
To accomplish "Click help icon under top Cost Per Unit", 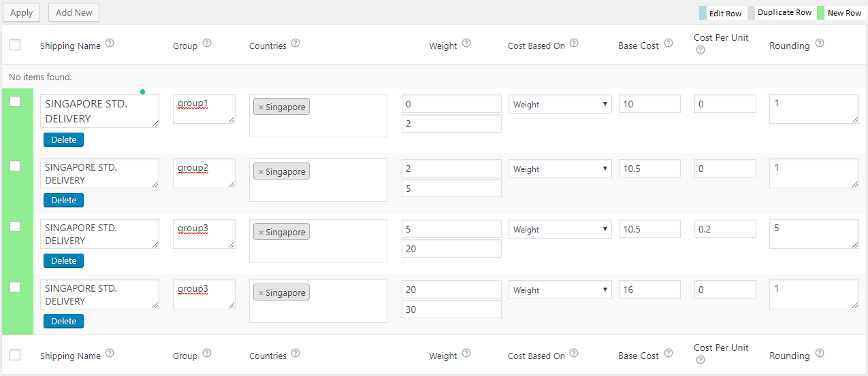I will coord(698,50).
